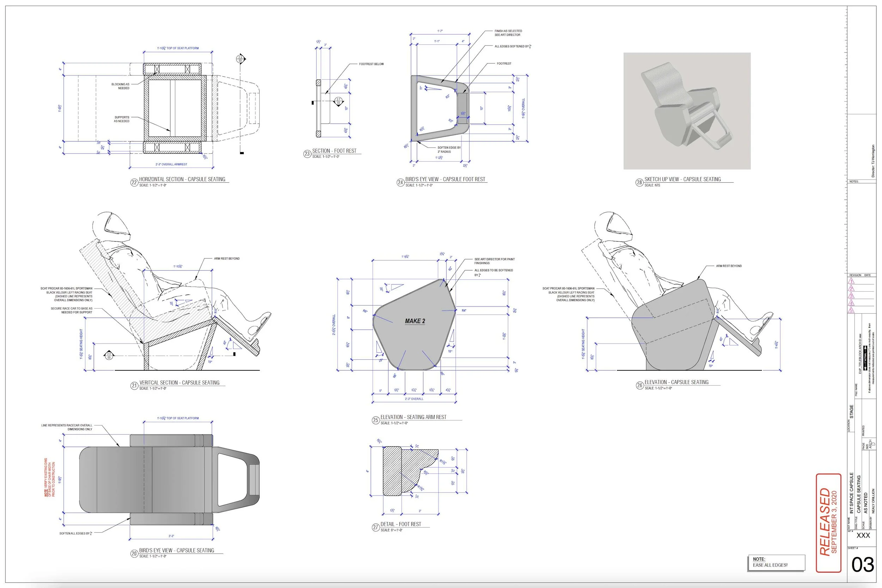Click the red 'VERIFY EXISTING DIMS' note
Screen dimensions: 882x588
(x=50, y=477)
